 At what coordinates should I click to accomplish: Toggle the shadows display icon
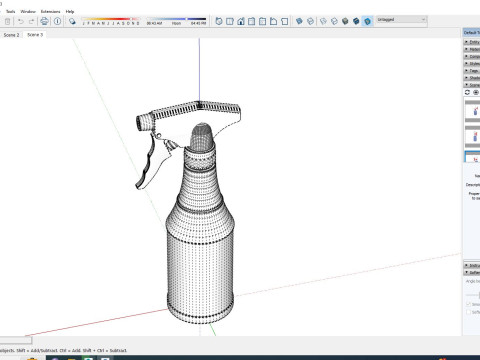72,22
